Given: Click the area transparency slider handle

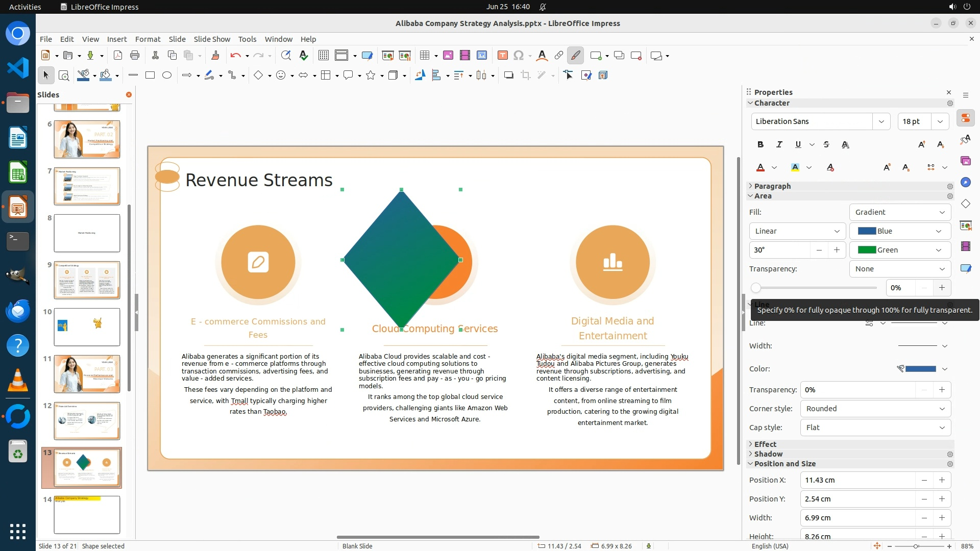Looking at the screenshot, I should pyautogui.click(x=756, y=288).
